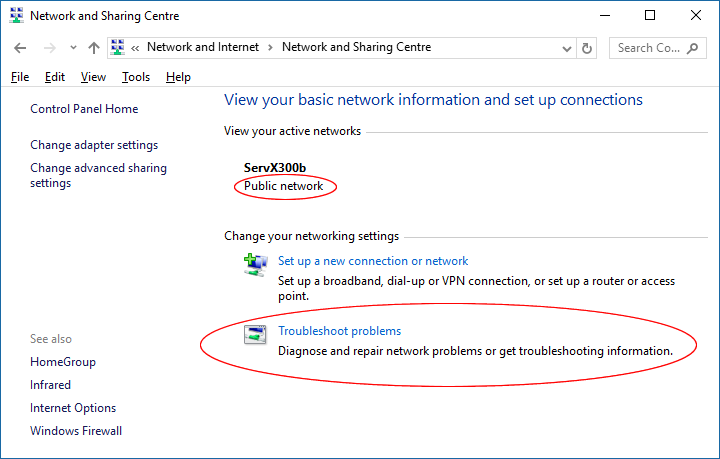
Task: Open the Tools menu
Action: point(136,77)
